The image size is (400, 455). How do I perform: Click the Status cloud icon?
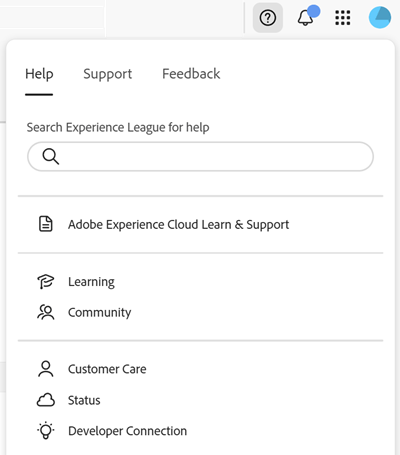[46, 400]
